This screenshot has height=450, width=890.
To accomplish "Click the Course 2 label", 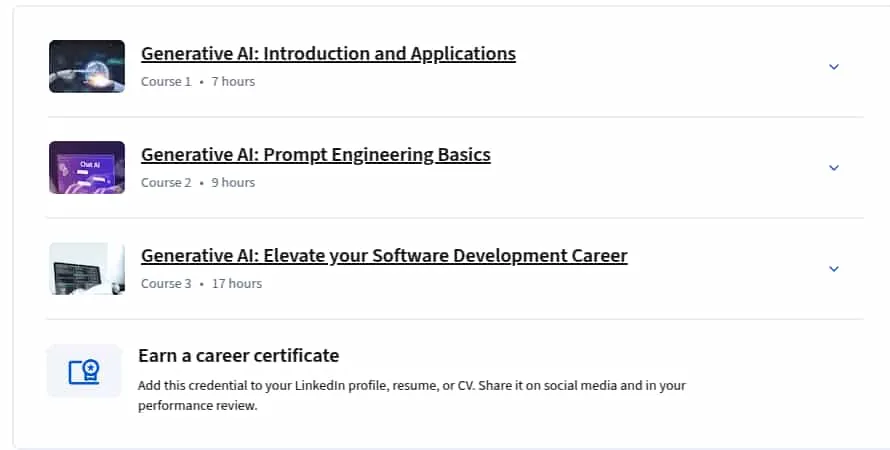I will point(166,182).
